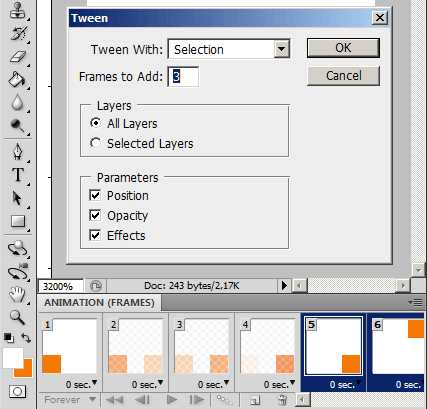
Task: Select the Path Selection arrow tool
Action: [x=17, y=198]
